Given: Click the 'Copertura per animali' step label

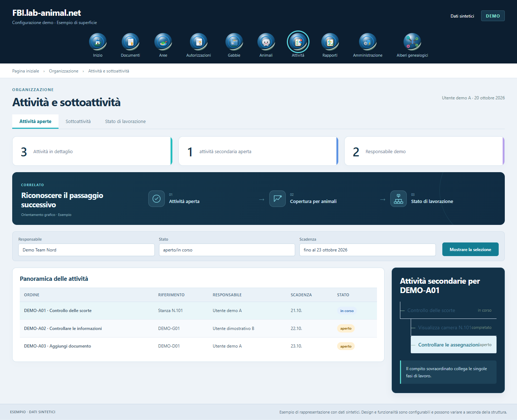Looking at the screenshot, I should 313,202.
